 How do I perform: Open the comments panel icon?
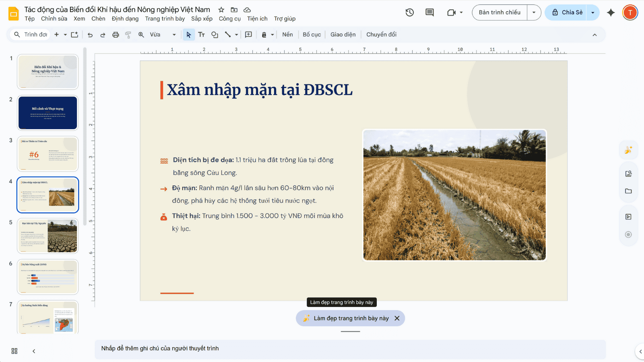[429, 12]
